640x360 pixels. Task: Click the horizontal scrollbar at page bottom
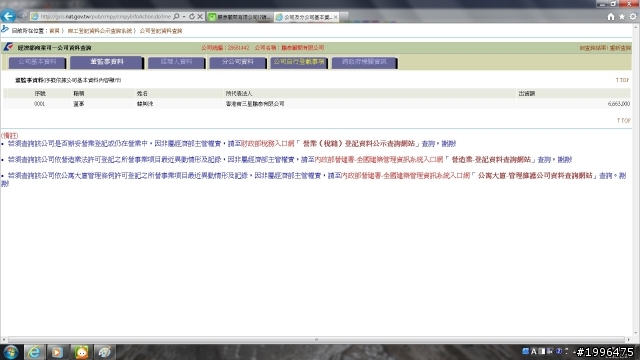point(316,339)
